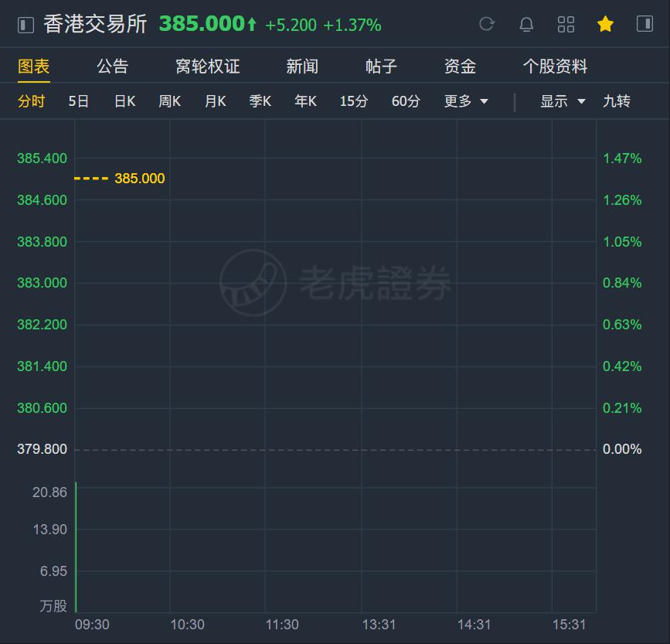Click the 383.800 price axis label
The image size is (670, 644).
(42, 242)
